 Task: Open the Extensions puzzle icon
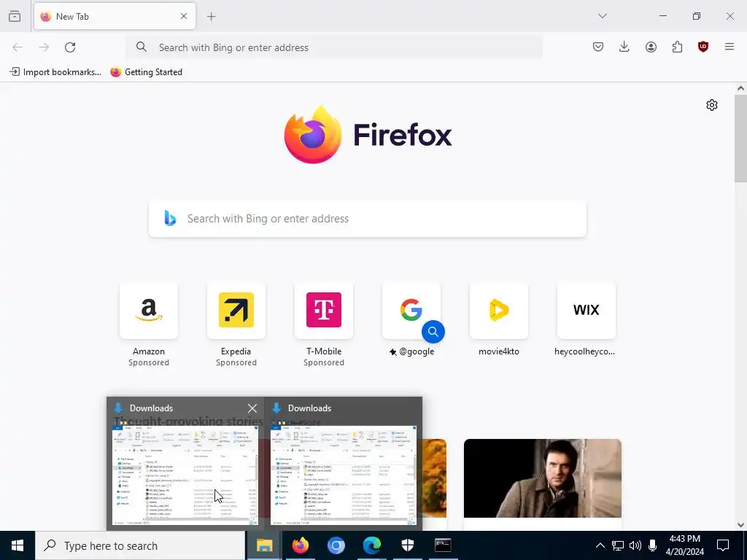click(x=677, y=47)
